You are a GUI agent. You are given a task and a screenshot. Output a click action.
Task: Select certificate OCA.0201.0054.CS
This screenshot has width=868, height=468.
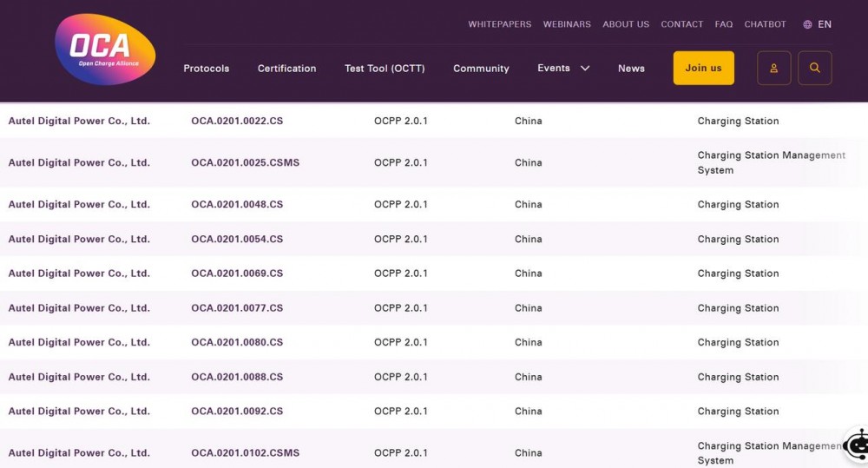[x=237, y=239]
